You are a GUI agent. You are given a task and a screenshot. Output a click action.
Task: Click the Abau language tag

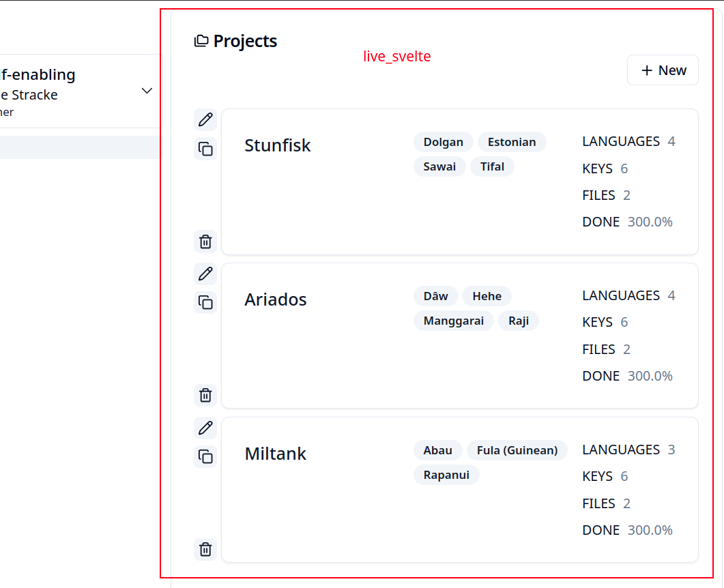click(x=437, y=450)
